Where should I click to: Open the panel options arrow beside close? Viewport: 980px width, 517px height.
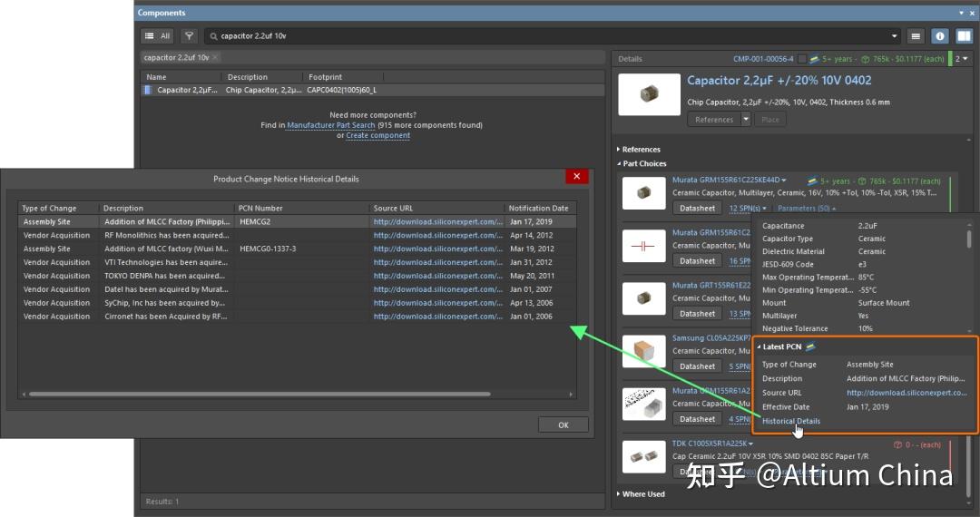(x=961, y=13)
